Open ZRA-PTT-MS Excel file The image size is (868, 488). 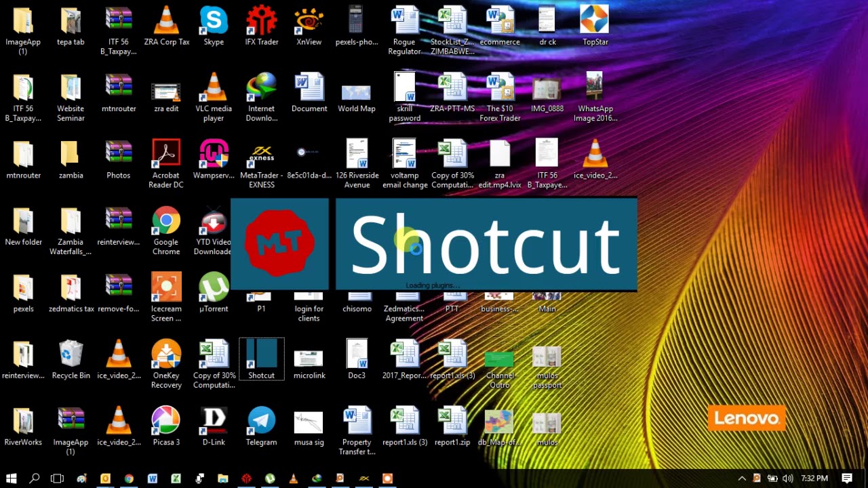click(452, 93)
